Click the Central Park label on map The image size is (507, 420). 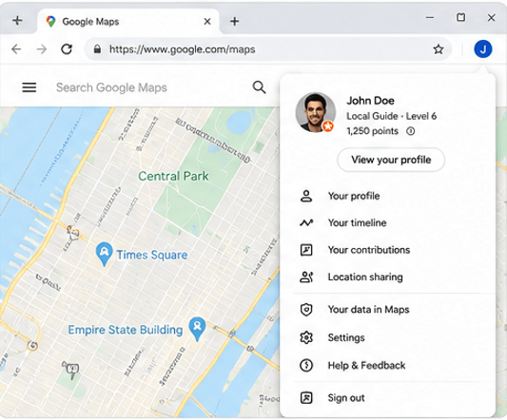click(173, 176)
